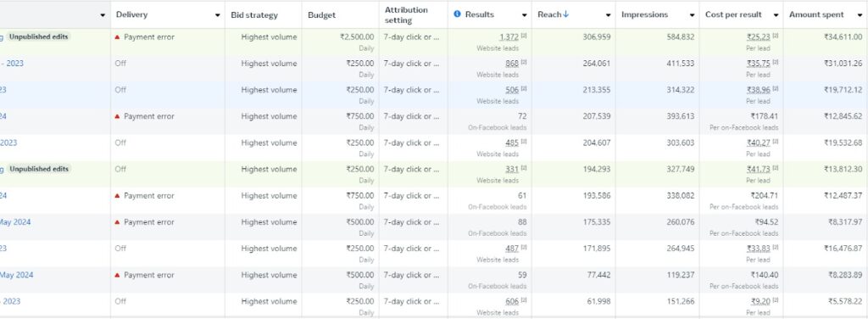Open the 868 Website leads result link

pyautogui.click(x=512, y=64)
